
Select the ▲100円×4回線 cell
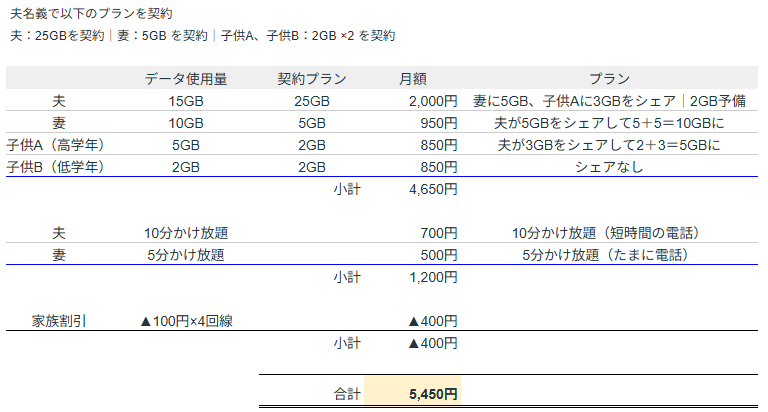(186, 321)
